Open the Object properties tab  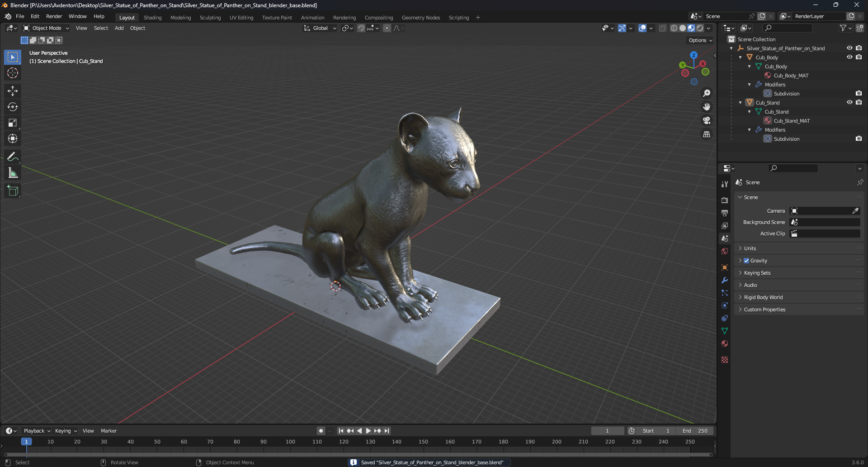pyautogui.click(x=725, y=267)
